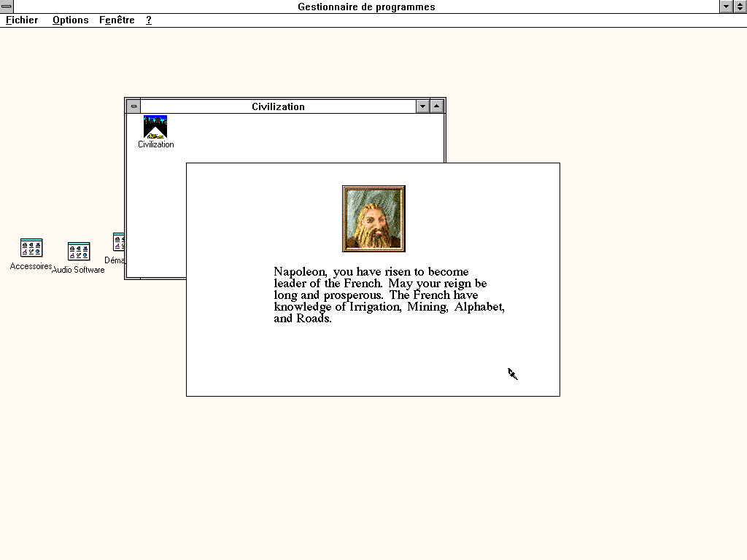Click the Gestionnaire de programmes title bar
The height and width of the screenshot is (560, 747).
pyautogui.click(x=366, y=7)
